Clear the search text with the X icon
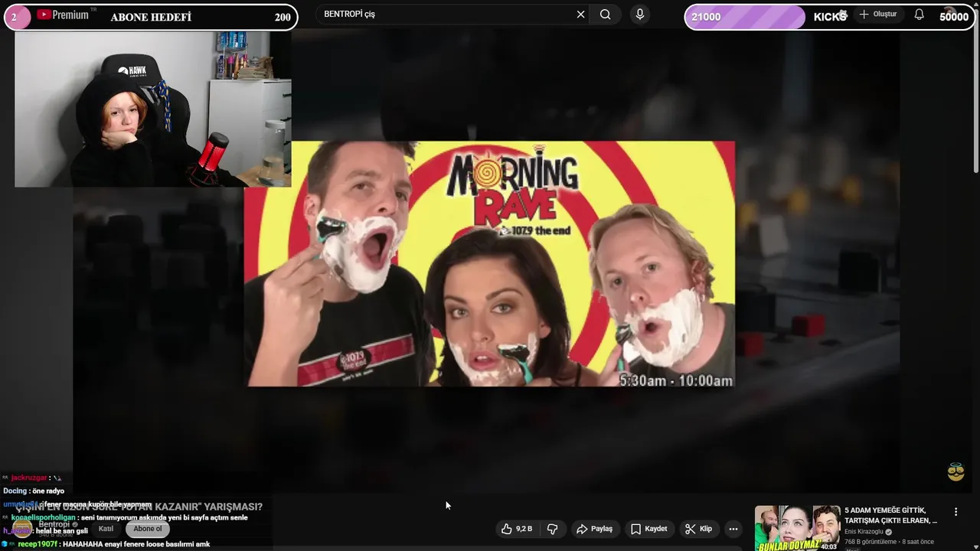Screen dimensions: 980x551 click(x=580, y=15)
